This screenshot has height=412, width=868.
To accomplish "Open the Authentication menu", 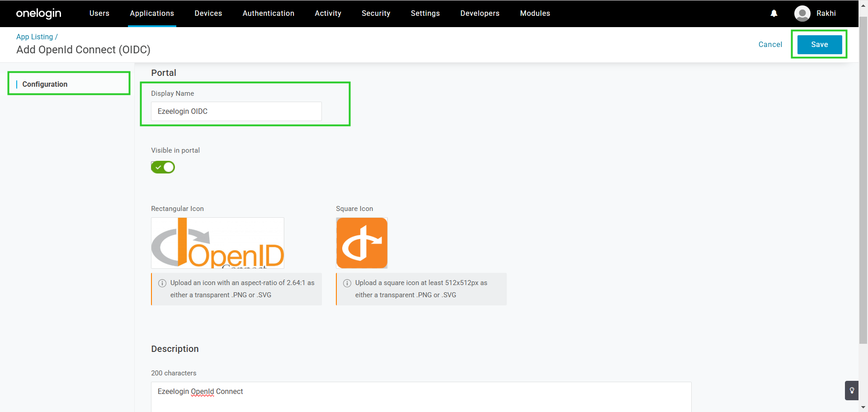I will [269, 14].
